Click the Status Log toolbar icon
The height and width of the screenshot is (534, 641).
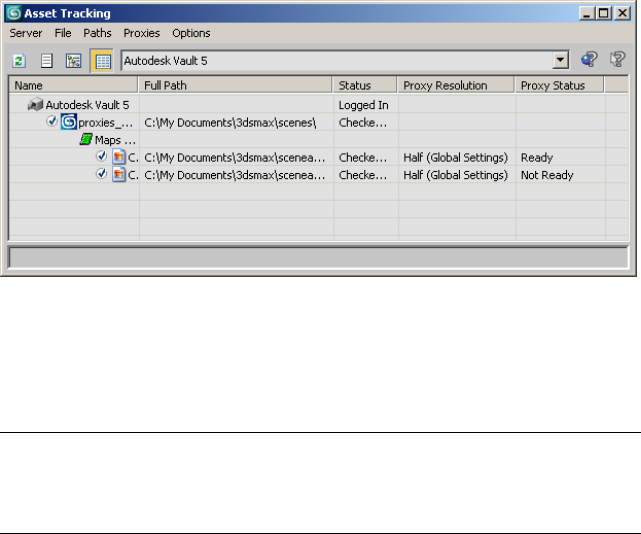point(47,61)
